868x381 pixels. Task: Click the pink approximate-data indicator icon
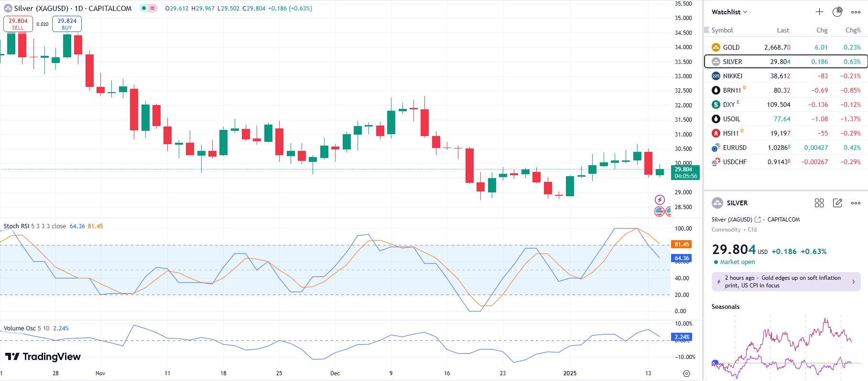152,9
